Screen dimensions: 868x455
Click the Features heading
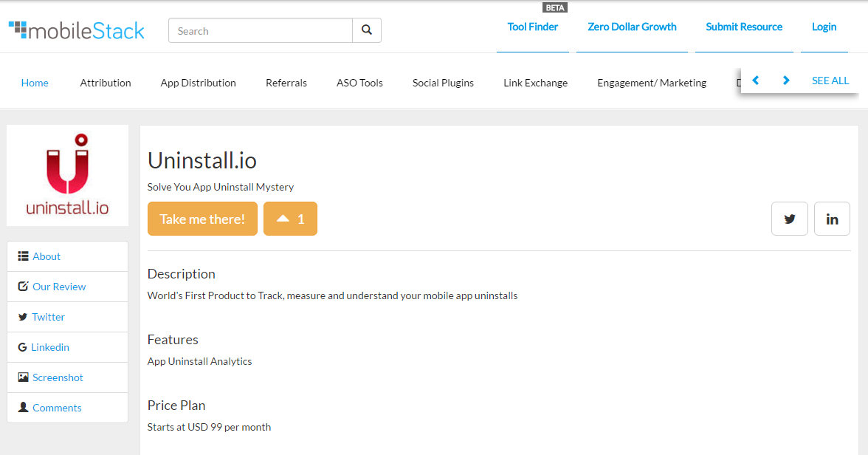pyautogui.click(x=173, y=339)
